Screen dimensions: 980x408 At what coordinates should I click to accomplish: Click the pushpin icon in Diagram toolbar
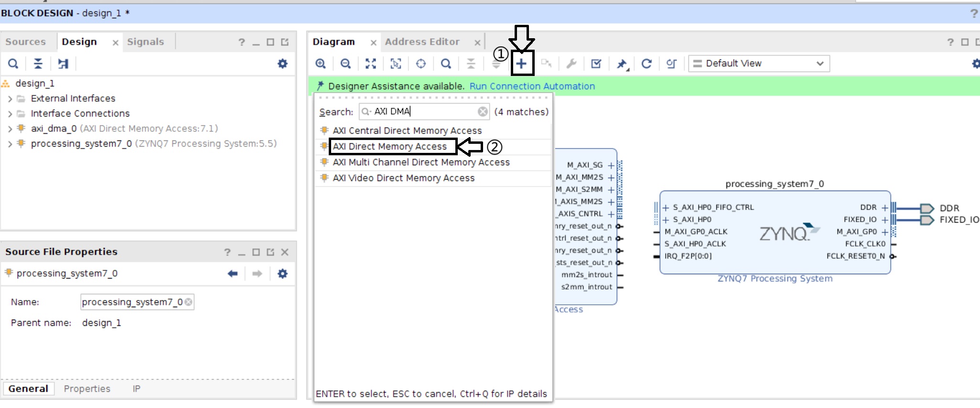[x=622, y=64]
